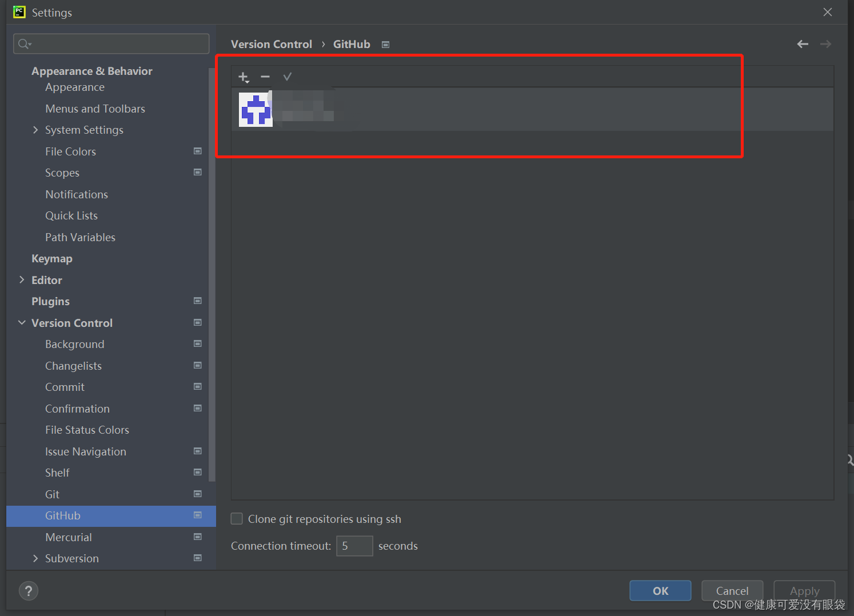Expand the System Settings node

(35, 130)
